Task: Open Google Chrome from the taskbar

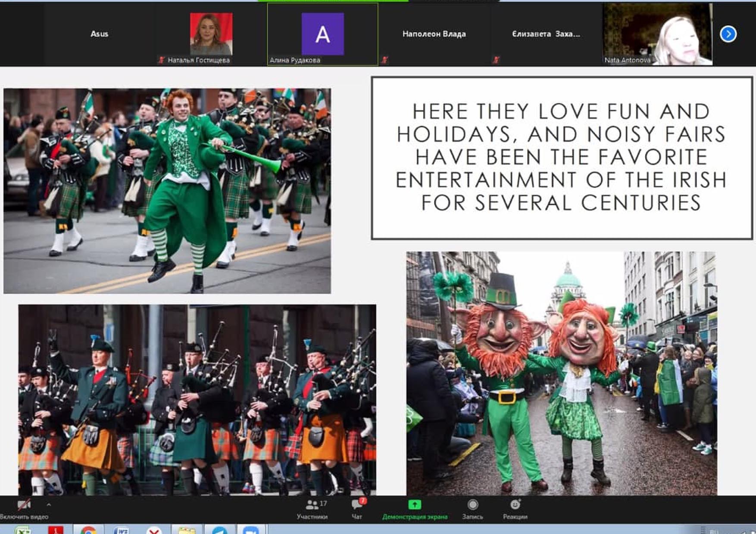Action: (88, 530)
